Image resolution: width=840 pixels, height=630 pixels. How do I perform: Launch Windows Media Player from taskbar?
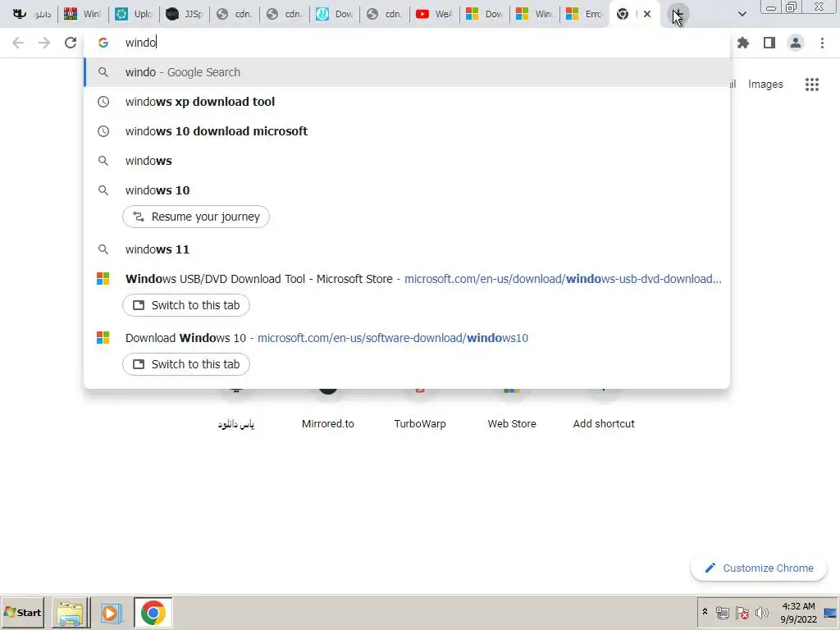click(112, 612)
